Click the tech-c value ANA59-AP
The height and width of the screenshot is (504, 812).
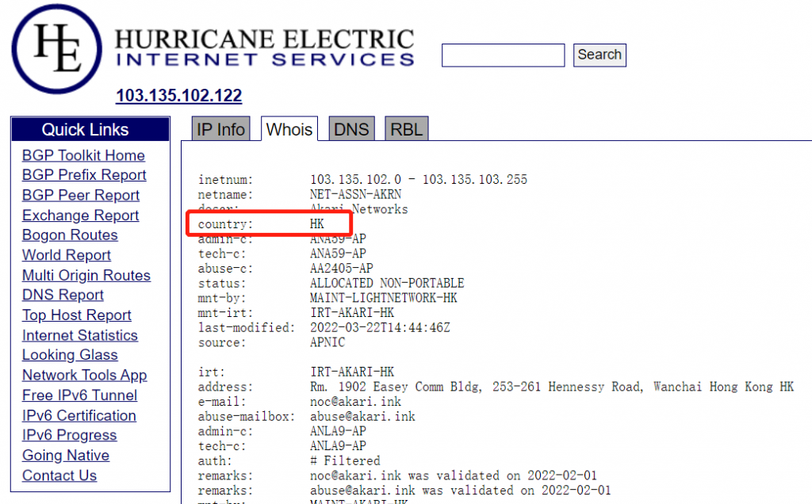tap(338, 254)
